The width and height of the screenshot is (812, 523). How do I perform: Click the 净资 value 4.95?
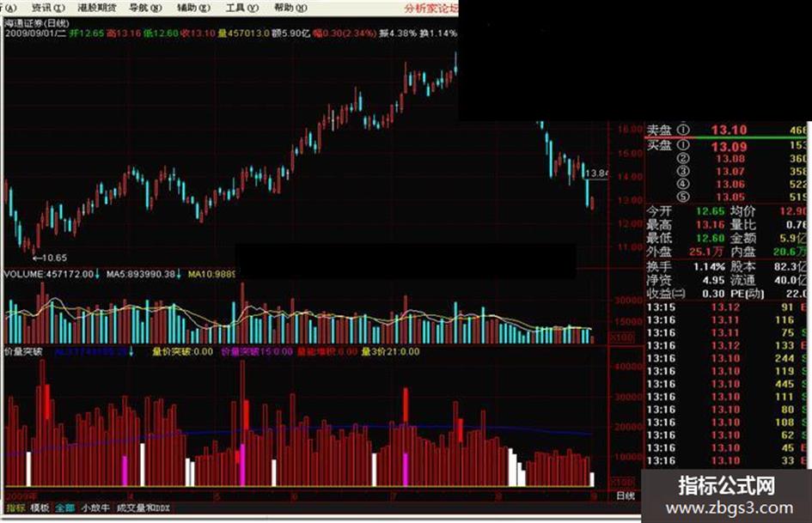(713, 280)
